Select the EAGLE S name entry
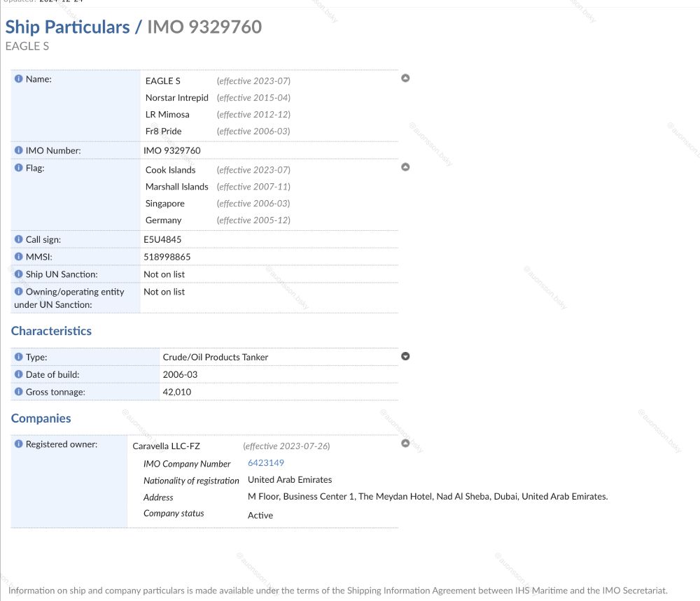The width and height of the screenshot is (700, 601). [x=163, y=80]
